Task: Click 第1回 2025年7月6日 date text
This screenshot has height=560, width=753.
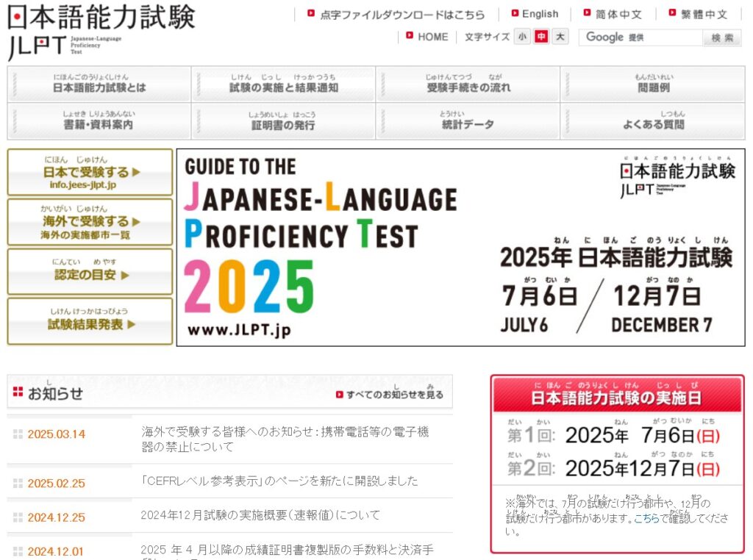Action: 614,436
